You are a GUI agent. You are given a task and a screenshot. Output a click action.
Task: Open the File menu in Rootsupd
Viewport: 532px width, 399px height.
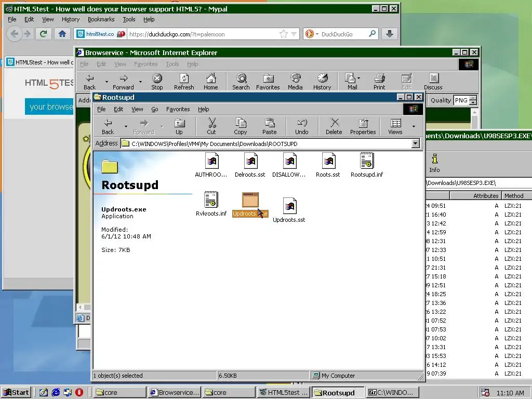point(101,109)
